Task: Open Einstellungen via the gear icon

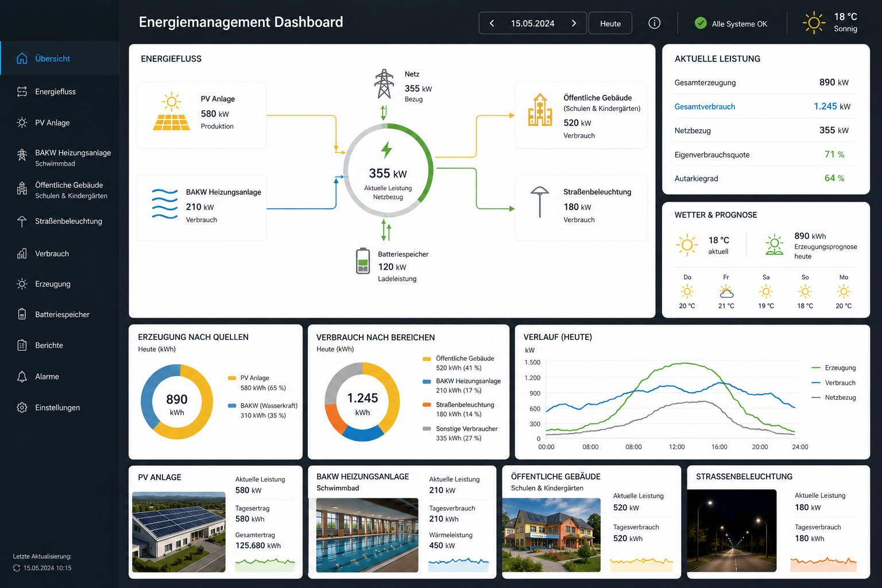Action: tap(22, 408)
